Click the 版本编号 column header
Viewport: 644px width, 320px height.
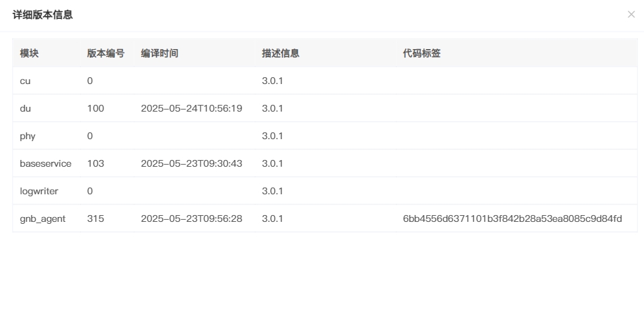[106, 53]
